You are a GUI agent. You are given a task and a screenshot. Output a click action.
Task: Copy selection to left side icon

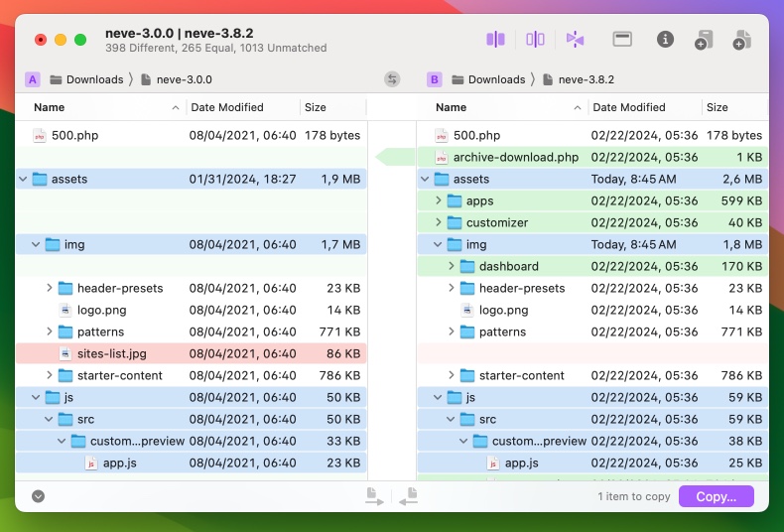(x=408, y=496)
